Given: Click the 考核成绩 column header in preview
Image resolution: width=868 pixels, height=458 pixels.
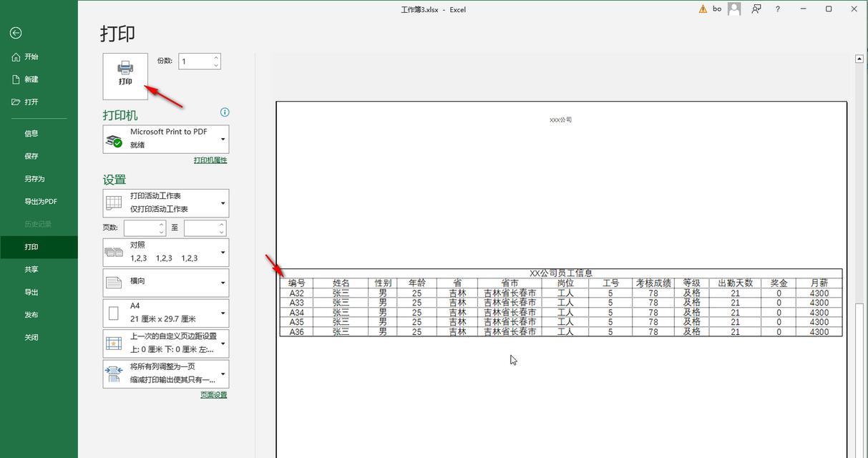Looking at the screenshot, I should click(653, 283).
